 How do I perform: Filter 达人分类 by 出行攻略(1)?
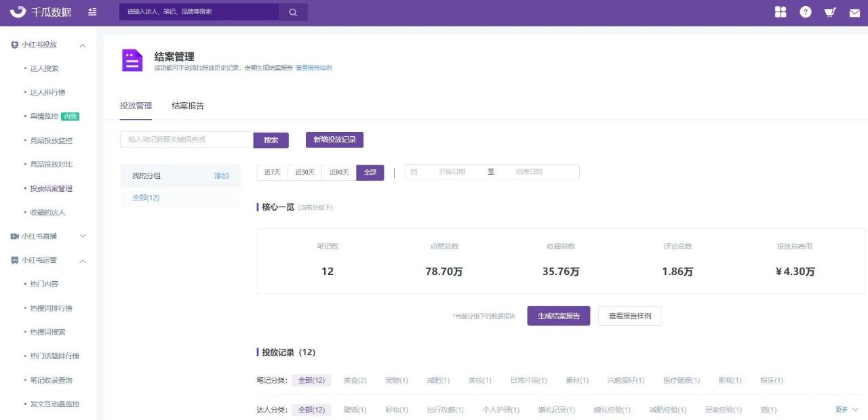(x=446, y=410)
